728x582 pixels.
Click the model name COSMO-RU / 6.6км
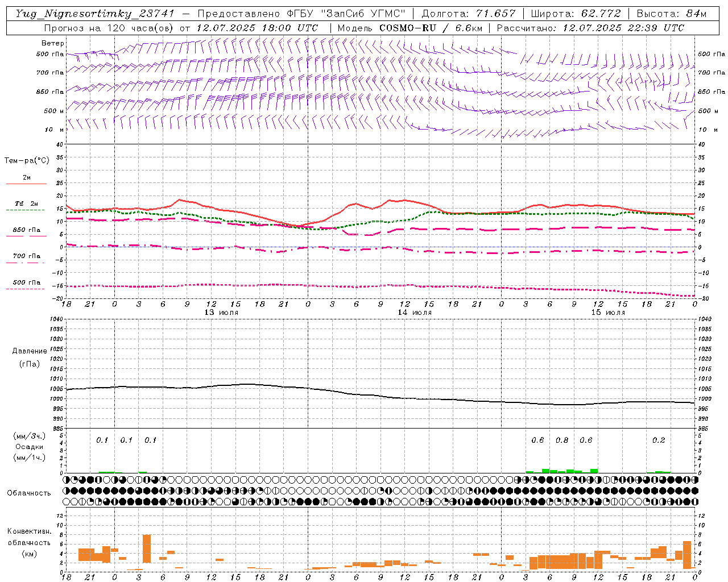click(431, 28)
